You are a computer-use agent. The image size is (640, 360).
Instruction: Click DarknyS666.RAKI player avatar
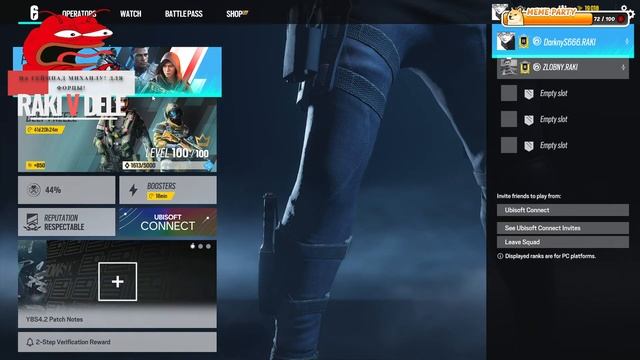coord(506,42)
